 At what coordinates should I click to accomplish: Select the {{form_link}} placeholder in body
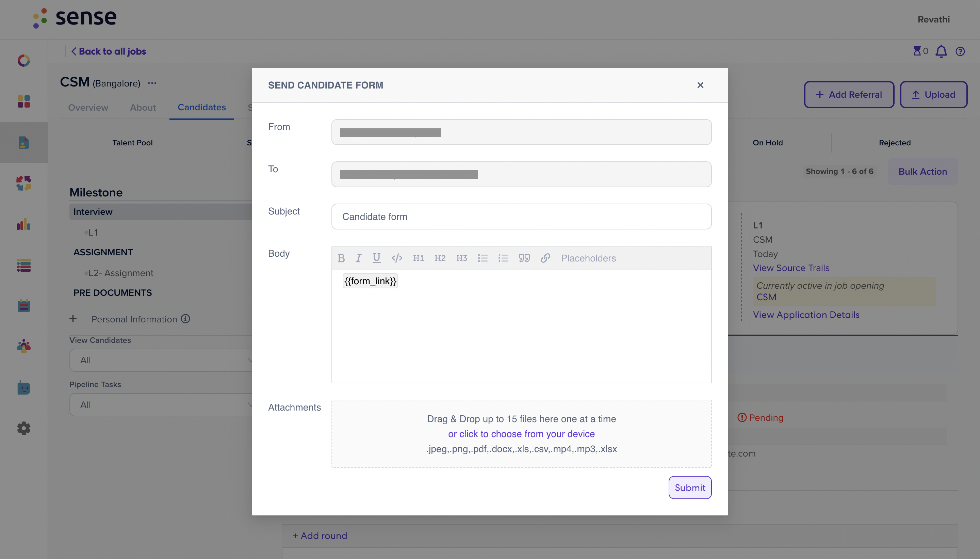(x=370, y=281)
